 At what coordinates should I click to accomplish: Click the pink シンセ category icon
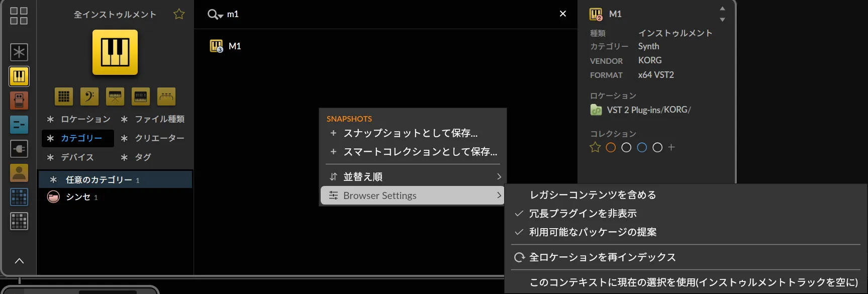tap(53, 197)
